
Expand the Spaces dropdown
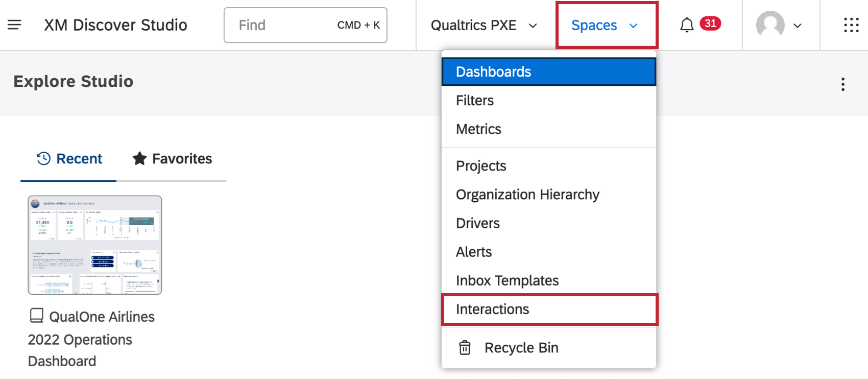point(605,25)
